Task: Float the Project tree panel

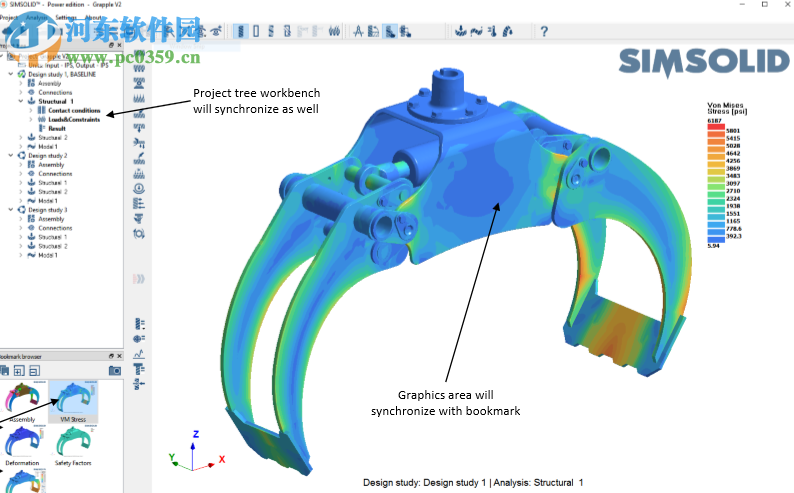Action: click(111, 45)
